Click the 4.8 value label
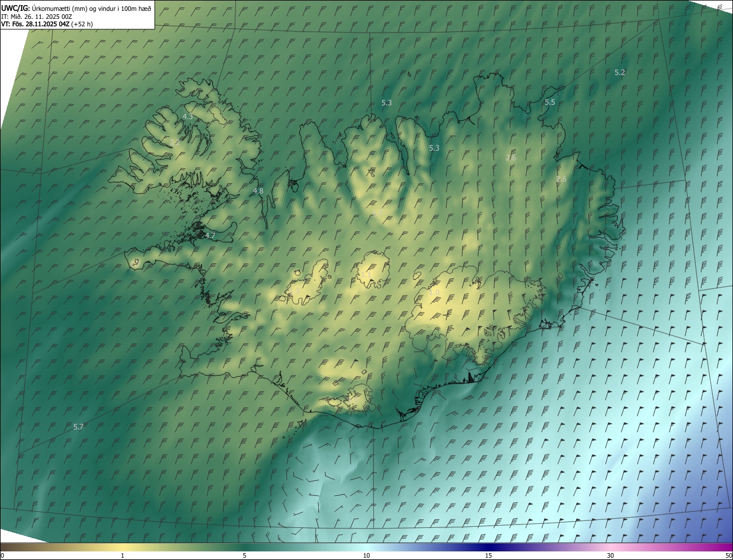733x560 pixels. pos(258,191)
